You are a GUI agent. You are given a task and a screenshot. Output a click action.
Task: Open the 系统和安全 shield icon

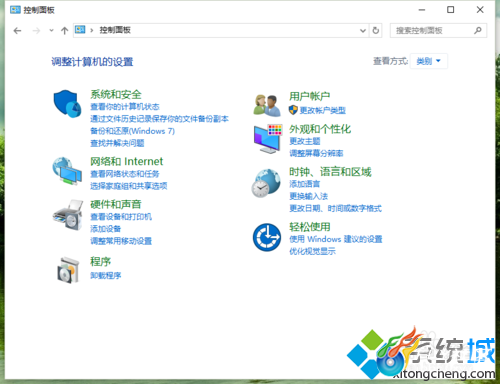click(67, 103)
